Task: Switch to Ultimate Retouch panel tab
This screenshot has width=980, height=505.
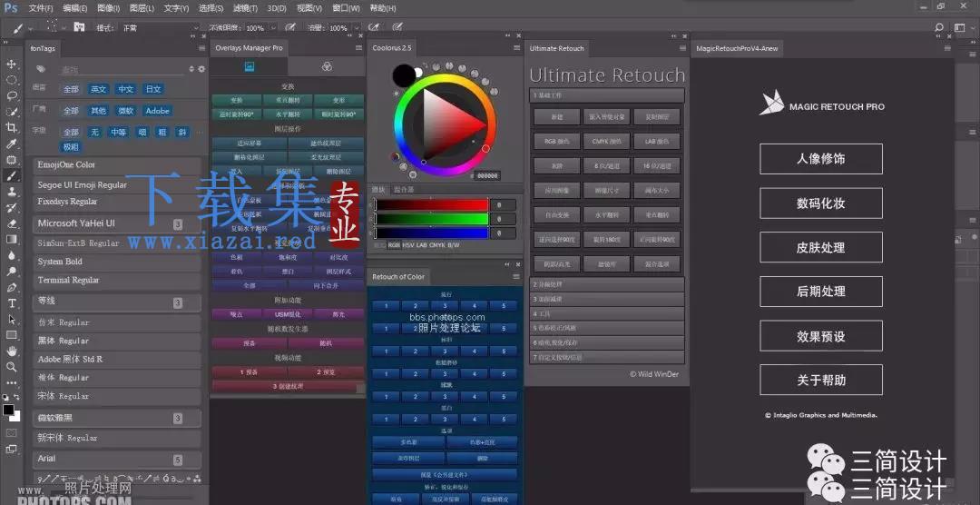Action: click(556, 48)
